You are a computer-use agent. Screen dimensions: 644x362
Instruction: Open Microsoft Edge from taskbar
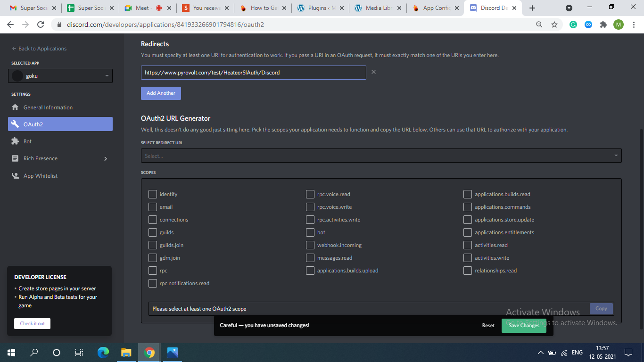tap(103, 352)
